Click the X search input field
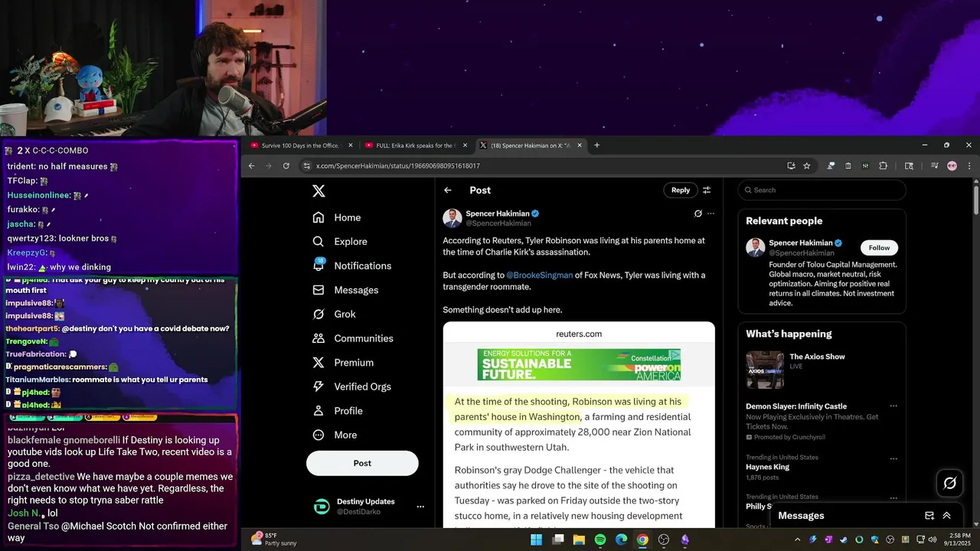This screenshot has width=980, height=551. 822,190
